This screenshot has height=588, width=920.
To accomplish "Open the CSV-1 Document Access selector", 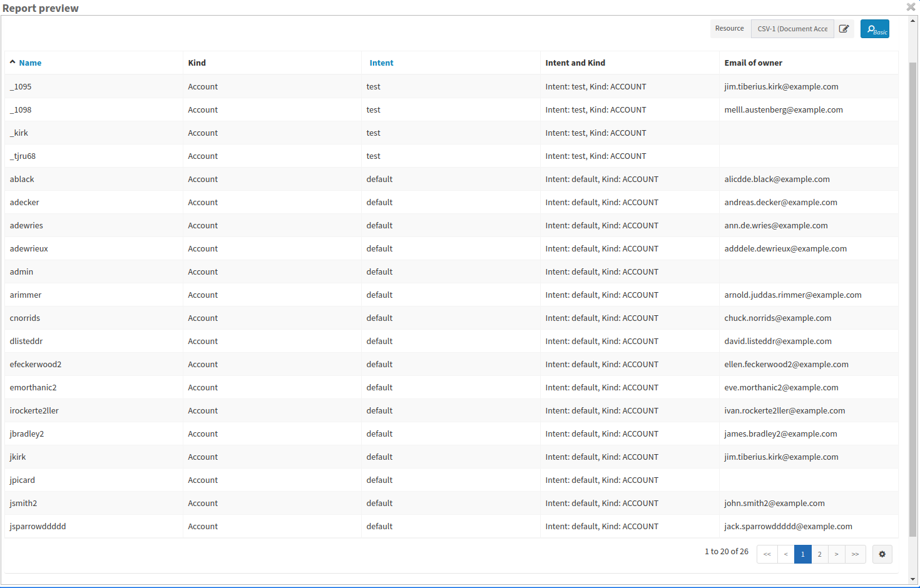I will 792,28.
